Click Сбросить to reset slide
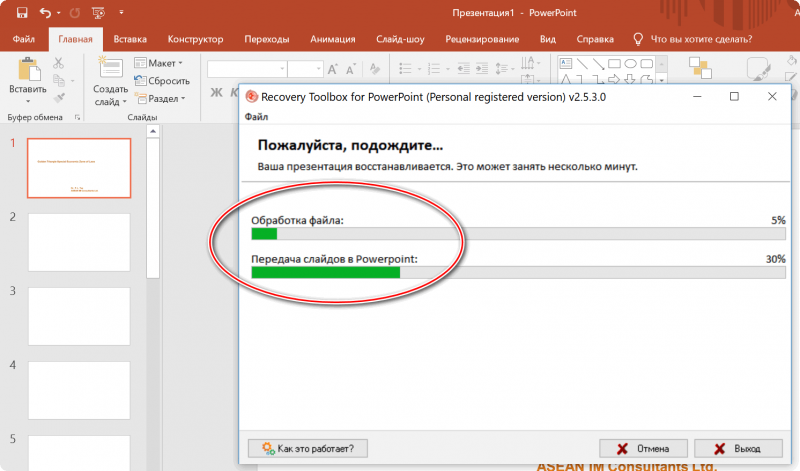Screen dimensions: 800x471 click(162, 81)
